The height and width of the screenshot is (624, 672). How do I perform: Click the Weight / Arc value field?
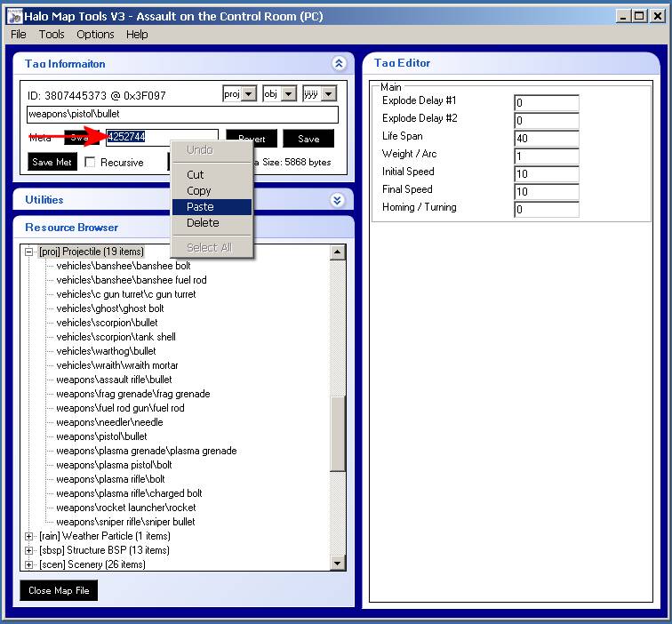pyautogui.click(x=547, y=156)
